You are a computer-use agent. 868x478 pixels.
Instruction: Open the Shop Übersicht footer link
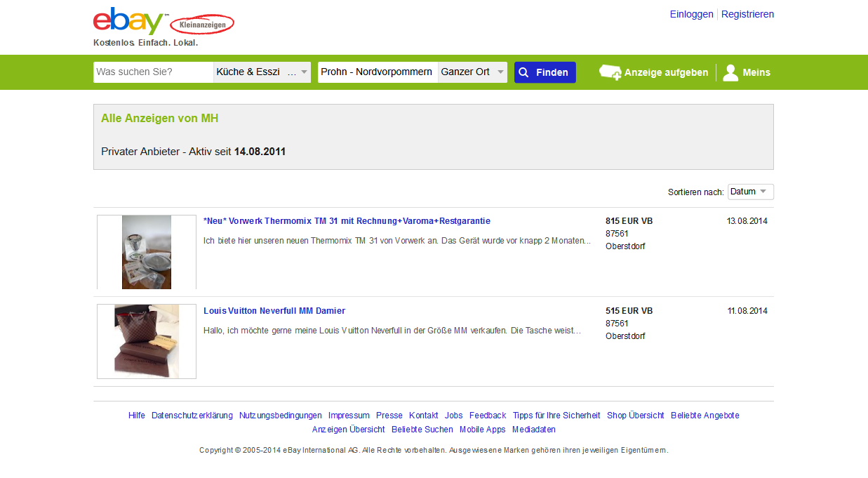[x=636, y=416]
